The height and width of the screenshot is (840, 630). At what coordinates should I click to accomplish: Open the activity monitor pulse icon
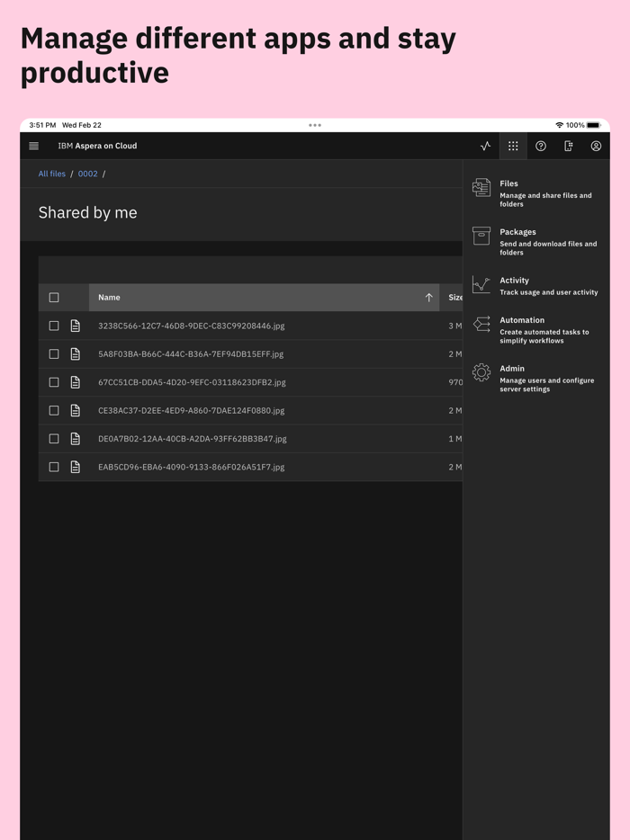tap(485, 146)
